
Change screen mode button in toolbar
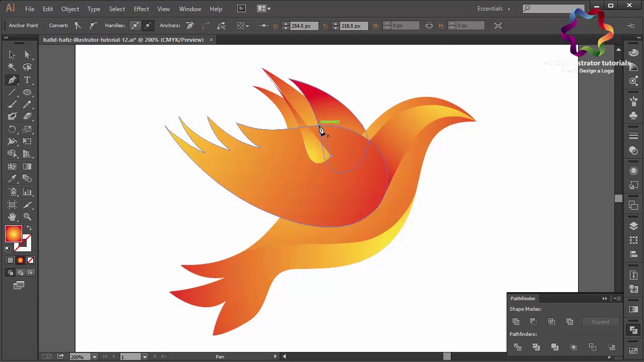click(19, 286)
